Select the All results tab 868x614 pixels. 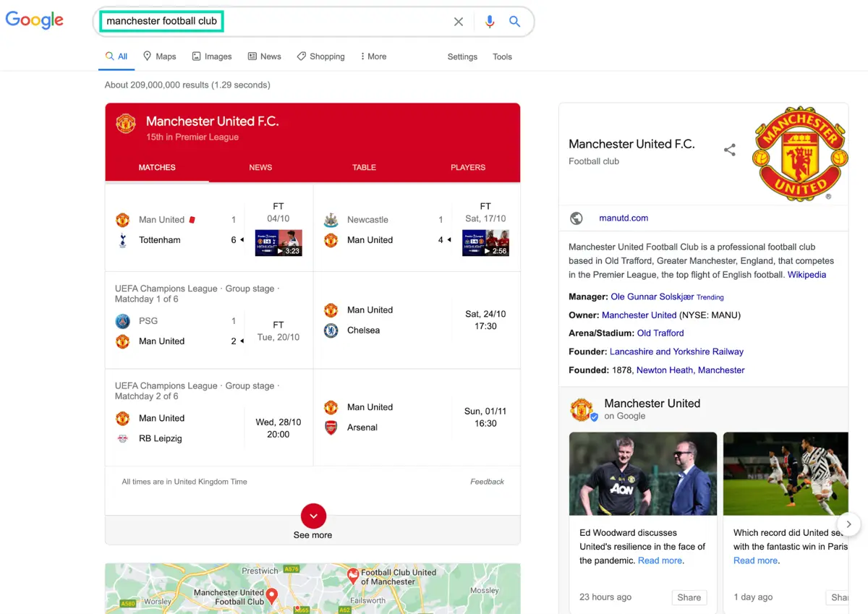116,56
